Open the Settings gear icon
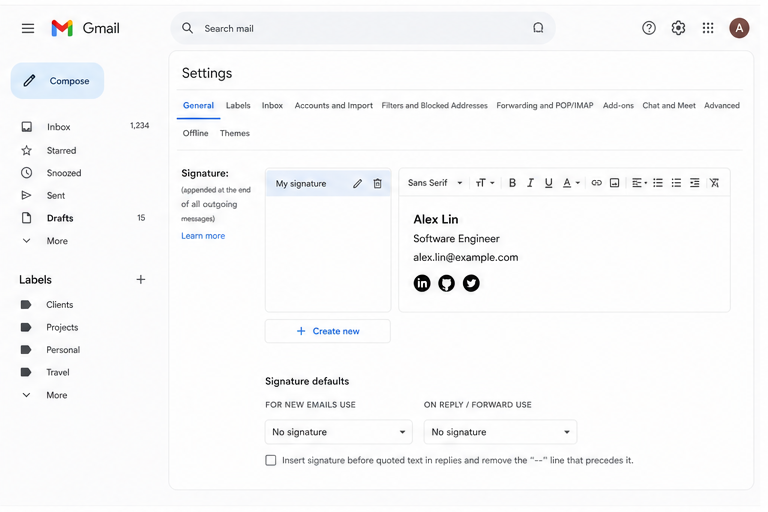 click(x=678, y=28)
